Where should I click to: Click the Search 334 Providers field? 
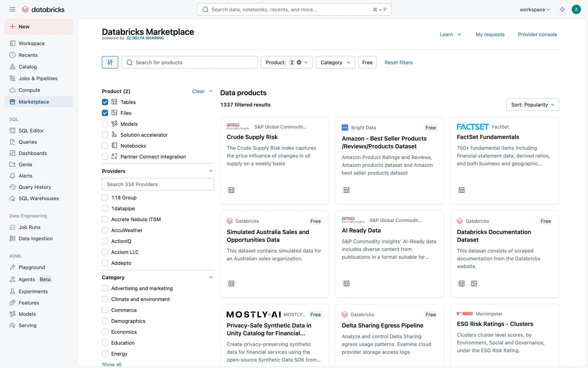coord(158,184)
